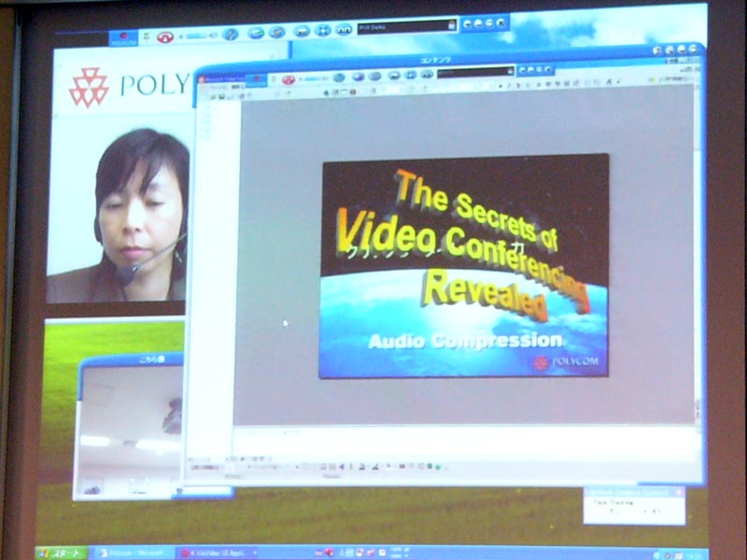The height and width of the screenshot is (560, 747).
Task: Click the dual-window layout icon in top toolbar
Action: pos(344,30)
